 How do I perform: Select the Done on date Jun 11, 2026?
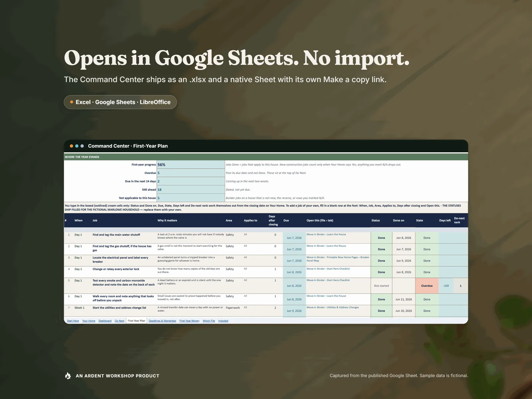404,299
